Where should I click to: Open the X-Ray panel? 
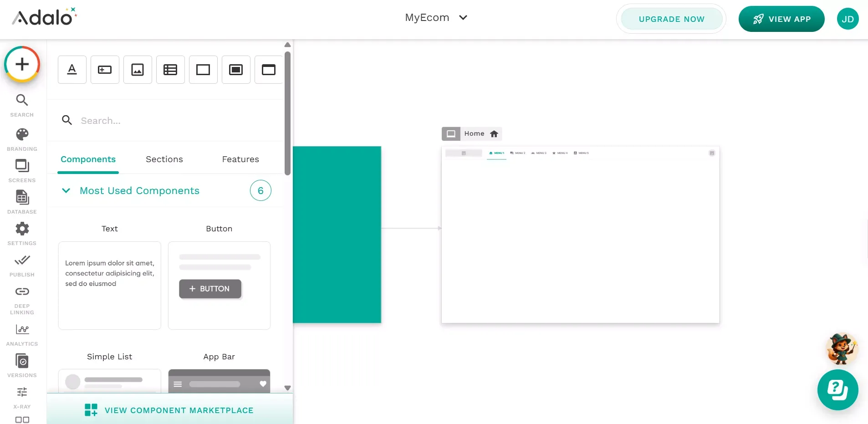[x=22, y=397]
